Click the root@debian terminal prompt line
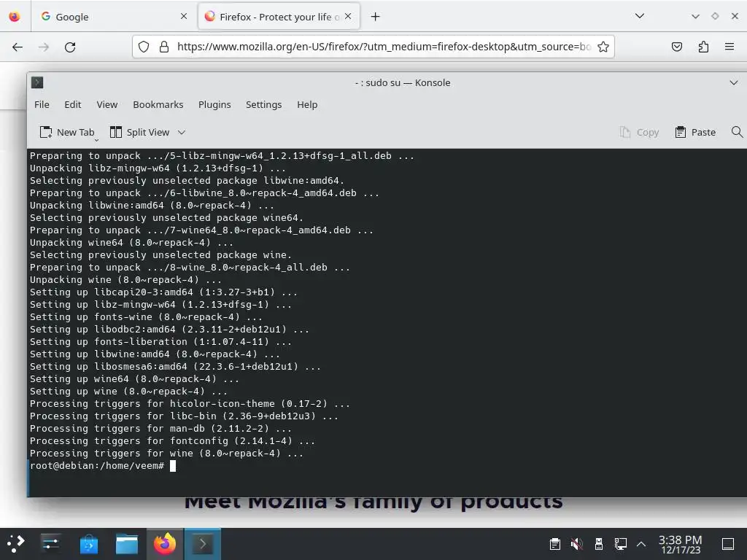Image resolution: width=747 pixels, height=560 pixels. coord(102,466)
